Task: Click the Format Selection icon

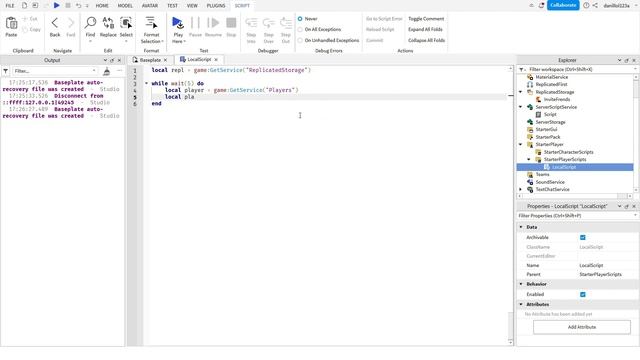Action: (x=151, y=23)
